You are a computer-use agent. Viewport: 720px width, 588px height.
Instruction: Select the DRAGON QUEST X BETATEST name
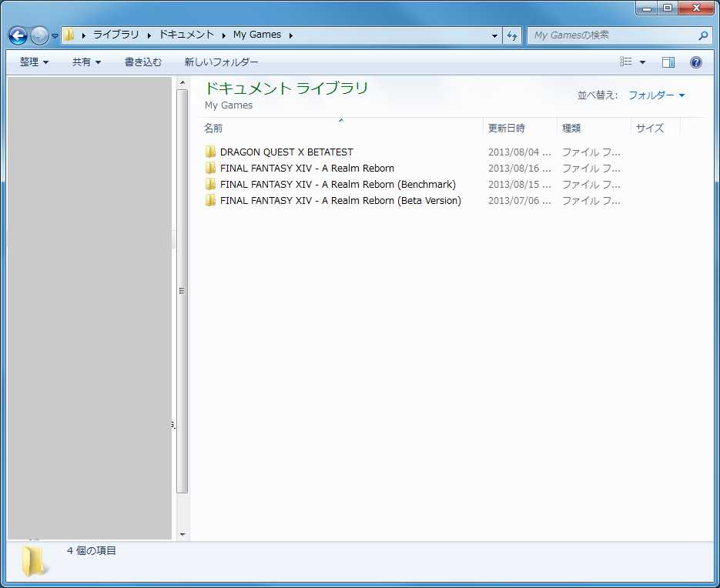tap(286, 152)
